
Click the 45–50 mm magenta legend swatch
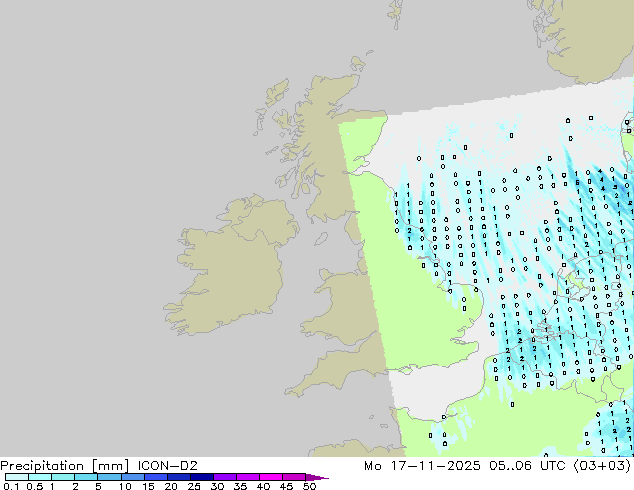tap(294, 477)
